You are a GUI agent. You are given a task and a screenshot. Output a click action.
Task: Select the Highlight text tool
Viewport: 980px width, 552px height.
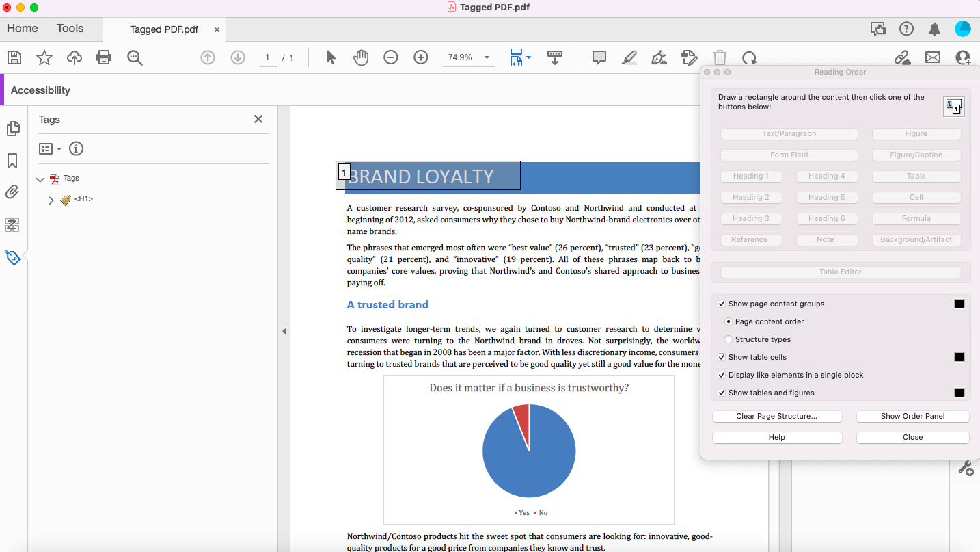point(629,57)
